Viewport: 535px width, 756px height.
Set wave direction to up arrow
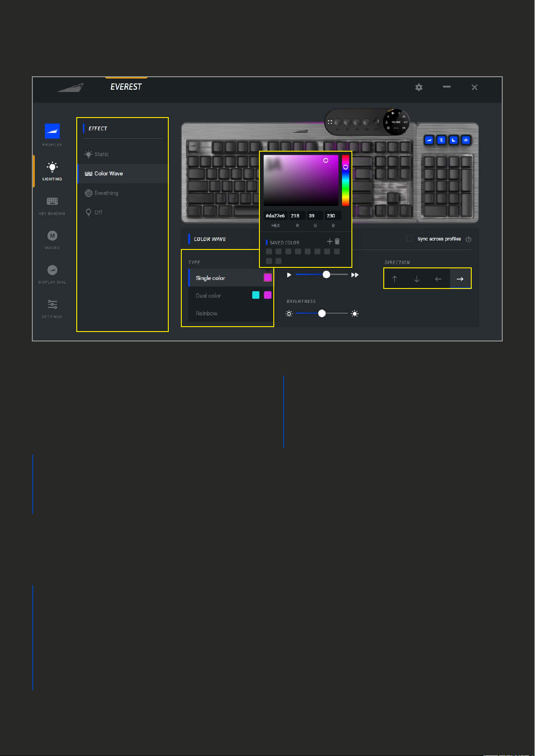395,279
